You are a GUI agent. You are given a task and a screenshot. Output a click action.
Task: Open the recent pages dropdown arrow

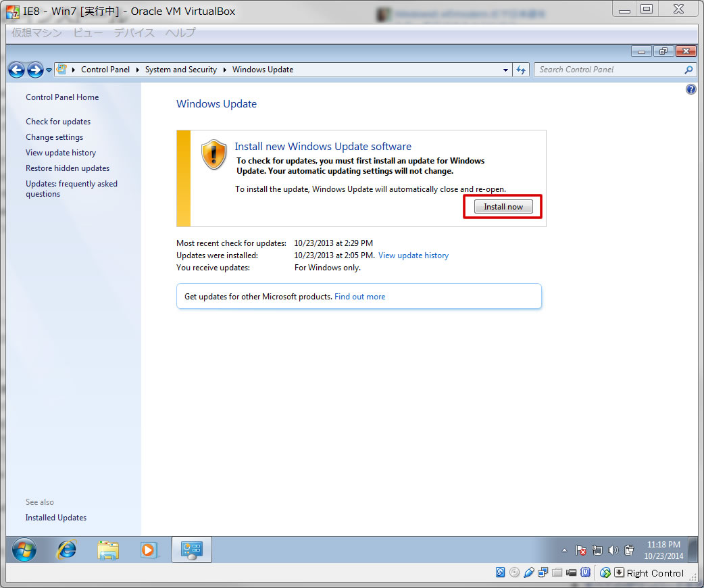49,70
